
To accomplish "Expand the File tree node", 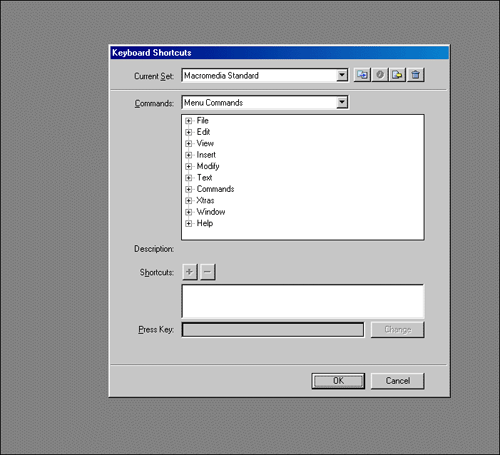I will [189, 121].
